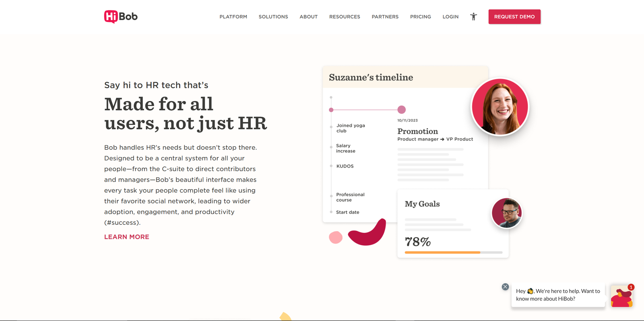The image size is (644, 321).
Task: Go to the Pricing page
Action: coord(421,17)
